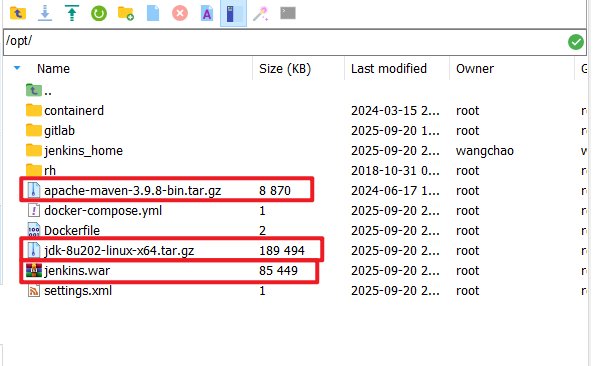Sort files by Name column

tap(53, 69)
